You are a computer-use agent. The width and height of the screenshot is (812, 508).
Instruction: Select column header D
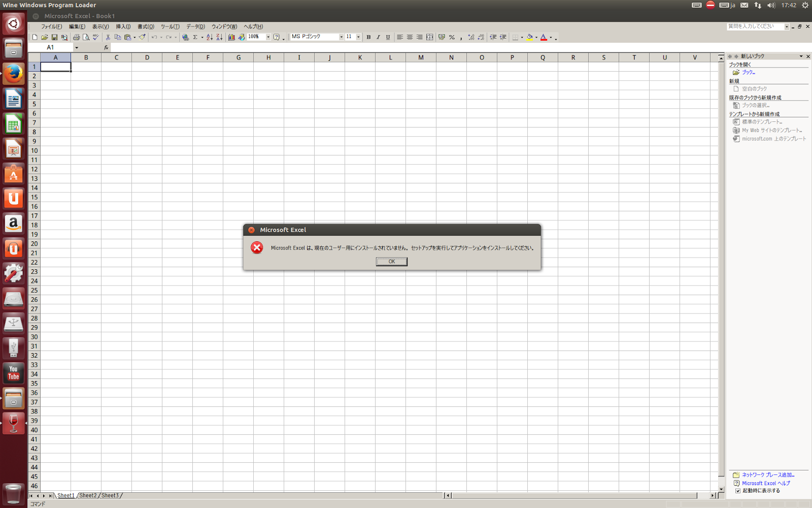click(x=147, y=57)
